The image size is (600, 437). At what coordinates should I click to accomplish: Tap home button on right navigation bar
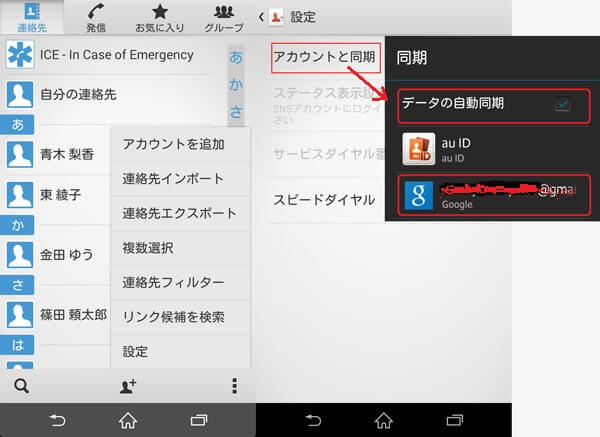384,421
